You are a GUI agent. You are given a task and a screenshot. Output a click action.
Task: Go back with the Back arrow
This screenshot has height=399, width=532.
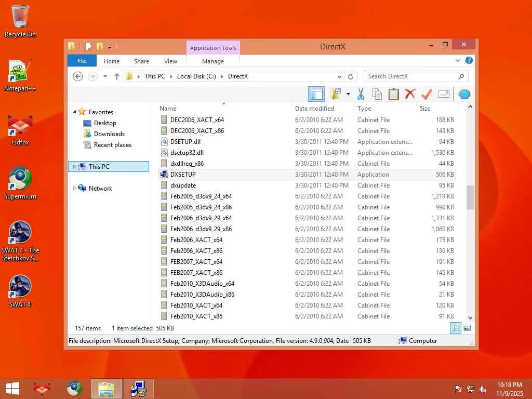78,76
